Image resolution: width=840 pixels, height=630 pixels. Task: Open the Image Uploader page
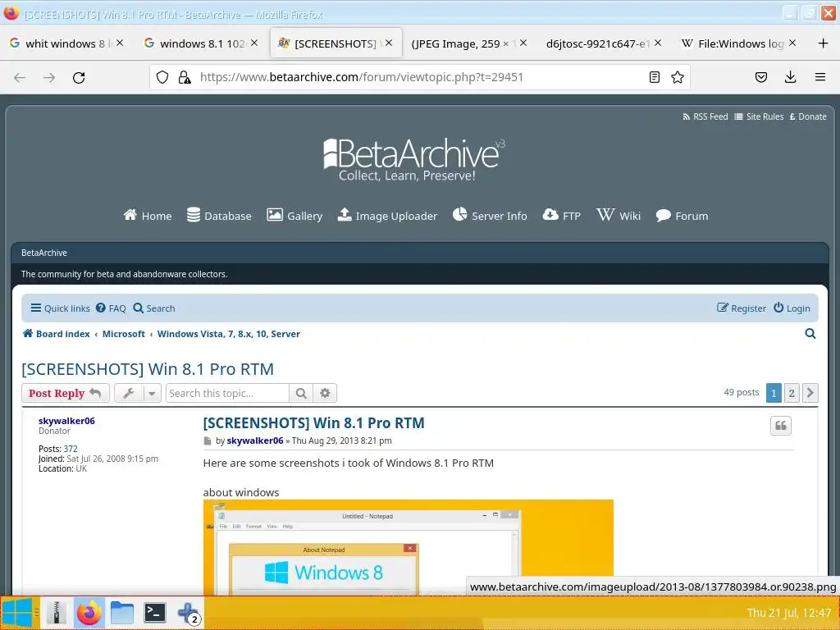tap(387, 216)
